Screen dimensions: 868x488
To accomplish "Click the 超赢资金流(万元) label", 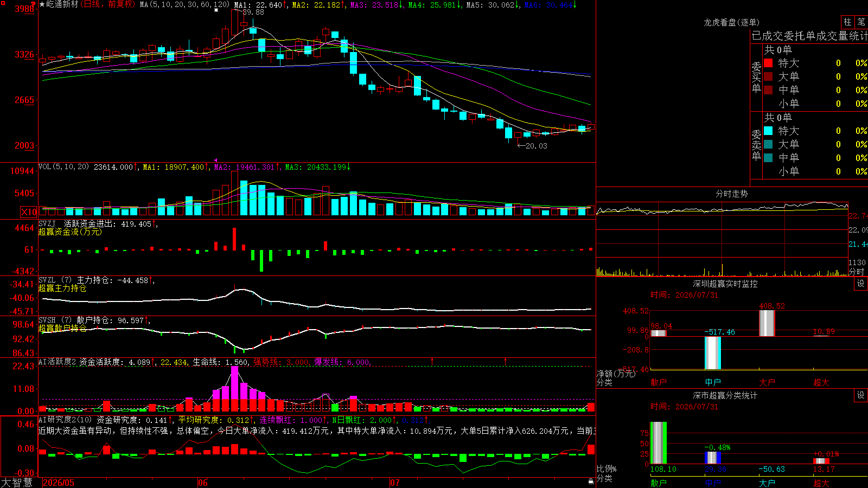I will 70,232.
